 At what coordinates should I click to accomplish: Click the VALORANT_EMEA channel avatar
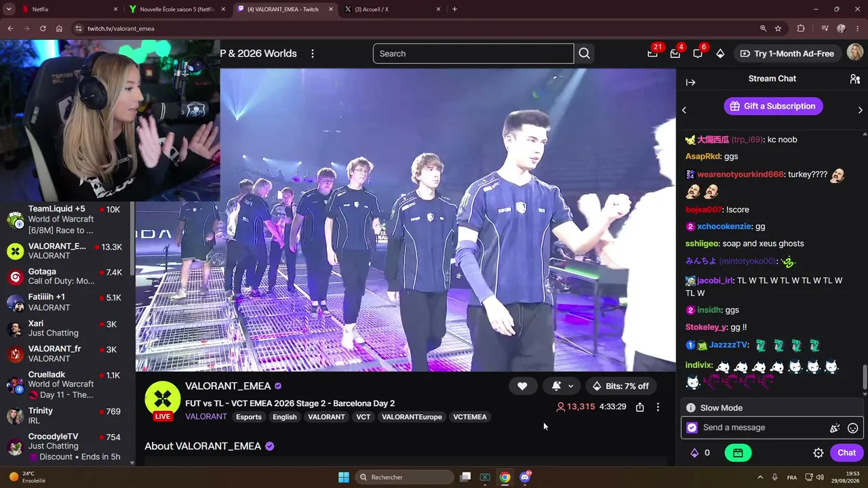click(163, 399)
